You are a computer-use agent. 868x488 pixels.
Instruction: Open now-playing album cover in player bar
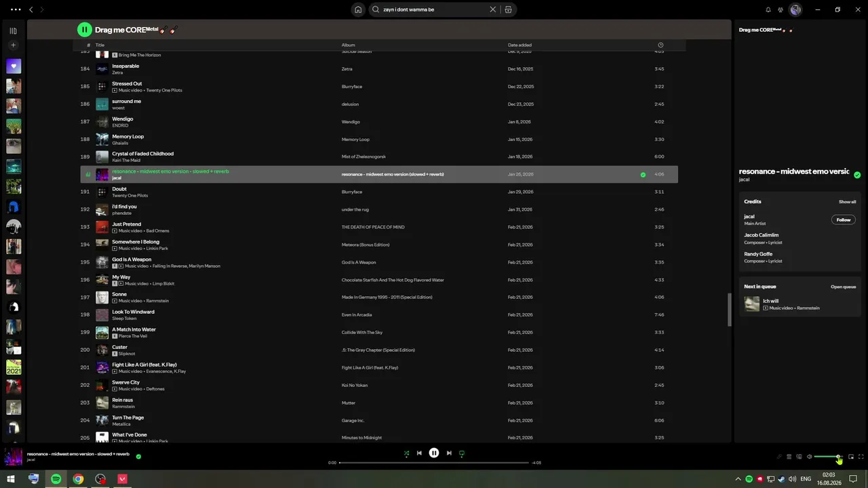pos(14,457)
